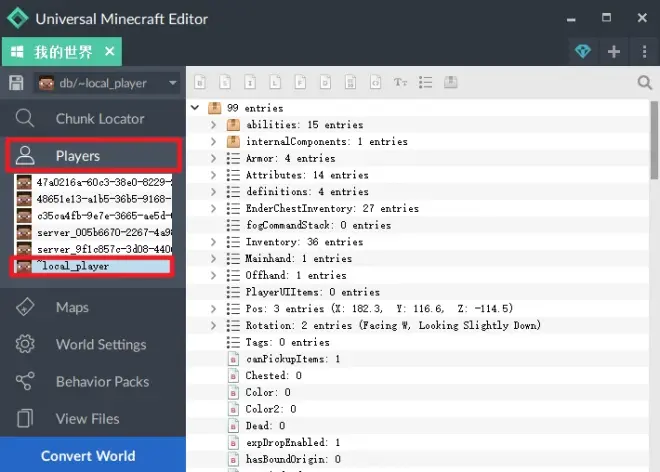
Task: Click the list icon in NBT toolbar
Action: pos(425,82)
